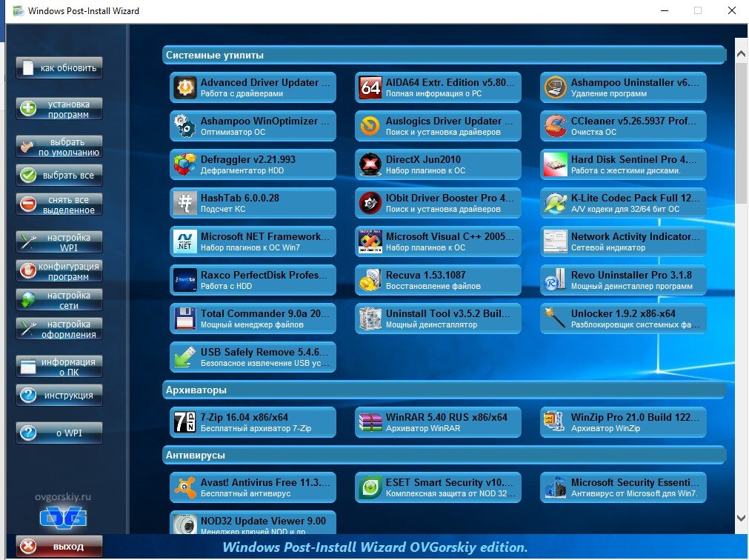The width and height of the screenshot is (749, 560).
Task: Select the Auslogics Driver Updater icon
Action: tap(370, 127)
